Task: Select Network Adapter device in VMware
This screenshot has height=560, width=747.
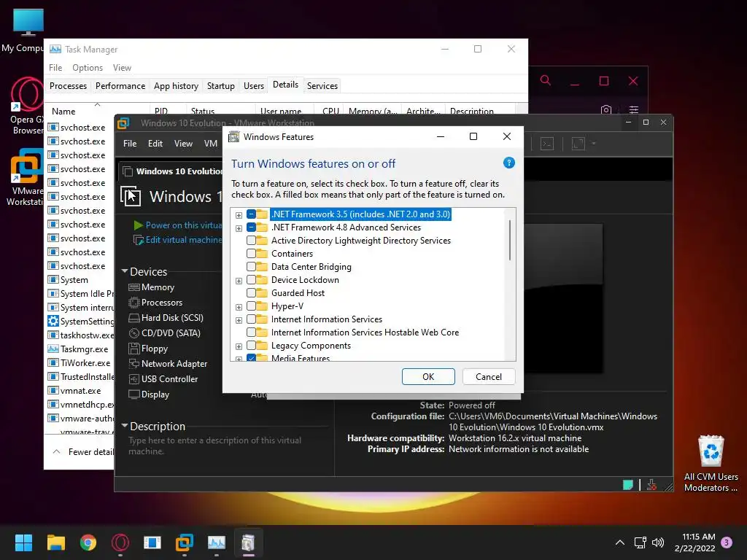Action: [x=168, y=364]
